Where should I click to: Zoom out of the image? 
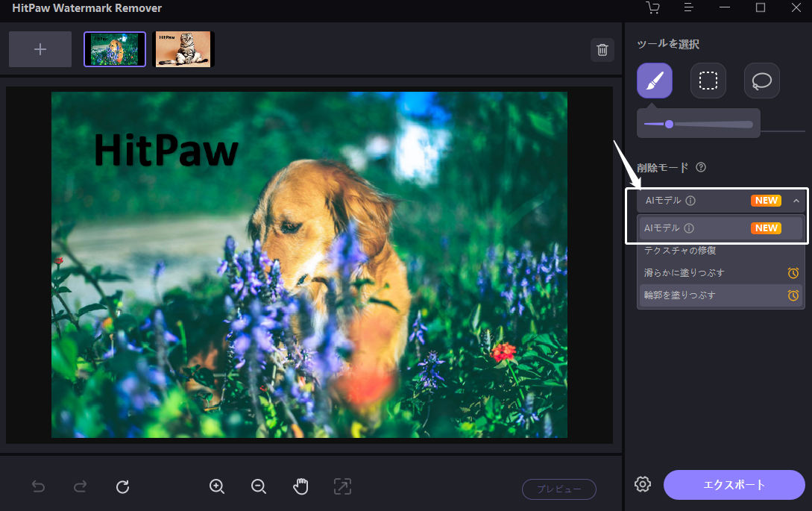pos(259,486)
